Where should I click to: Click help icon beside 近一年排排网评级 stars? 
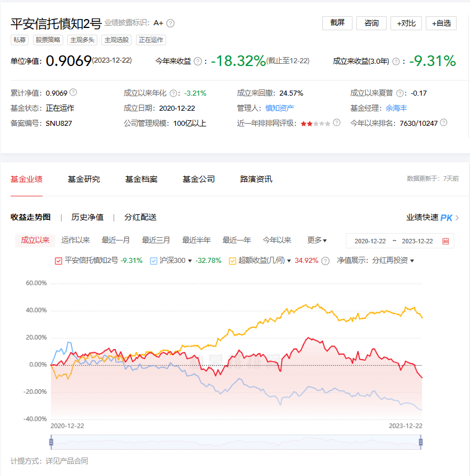click(x=336, y=122)
